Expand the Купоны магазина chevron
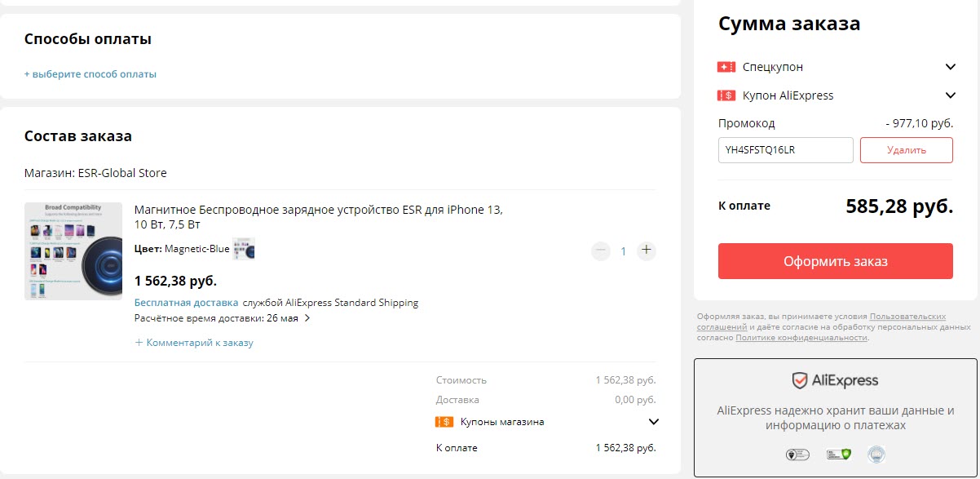This screenshot has height=479, width=980. pos(653,422)
